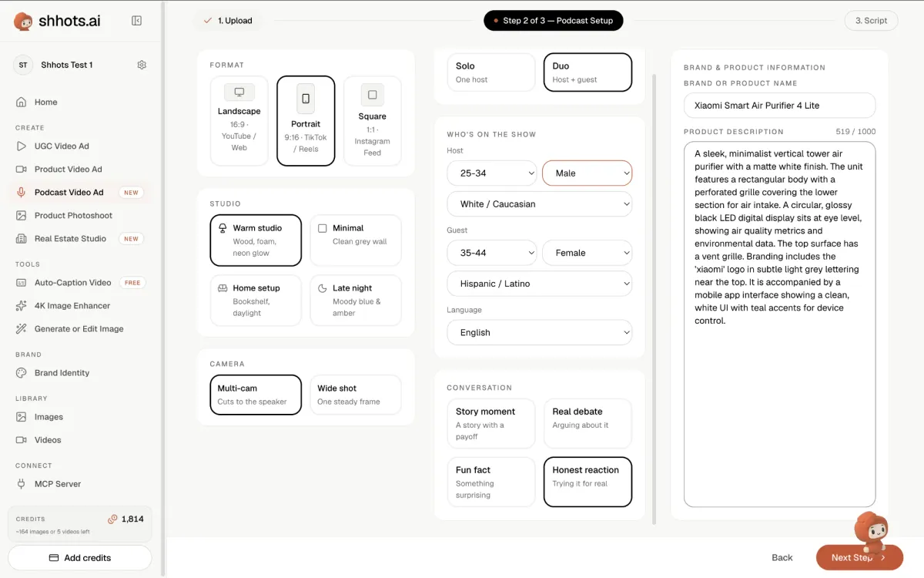The height and width of the screenshot is (578, 924).
Task: Click the Generate or Edit Image wand icon
Action: click(x=22, y=328)
